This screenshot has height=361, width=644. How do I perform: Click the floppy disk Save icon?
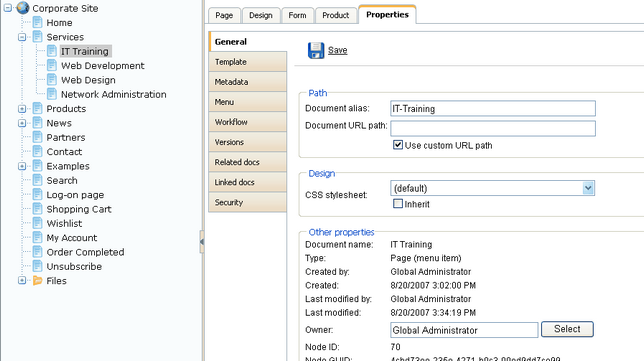316,51
